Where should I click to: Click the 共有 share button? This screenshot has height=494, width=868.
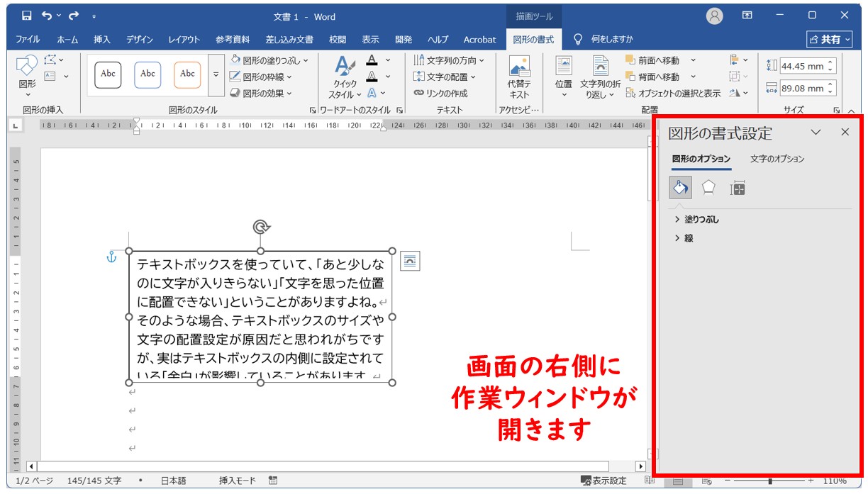click(829, 40)
